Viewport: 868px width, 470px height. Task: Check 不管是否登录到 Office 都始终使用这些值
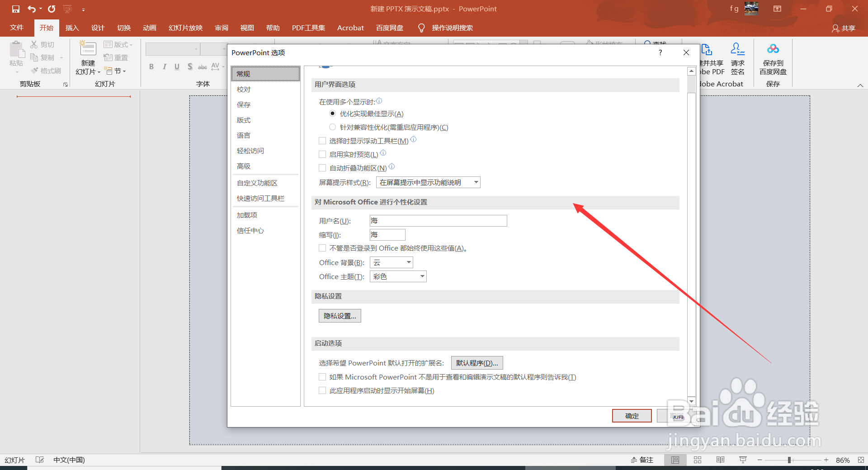(322, 248)
